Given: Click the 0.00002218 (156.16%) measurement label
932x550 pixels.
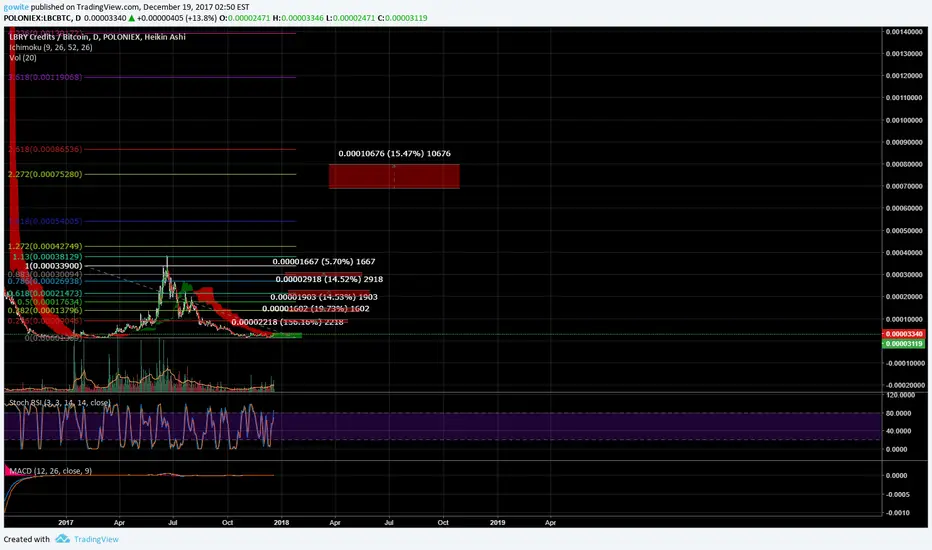Looking at the screenshot, I should click(287, 322).
